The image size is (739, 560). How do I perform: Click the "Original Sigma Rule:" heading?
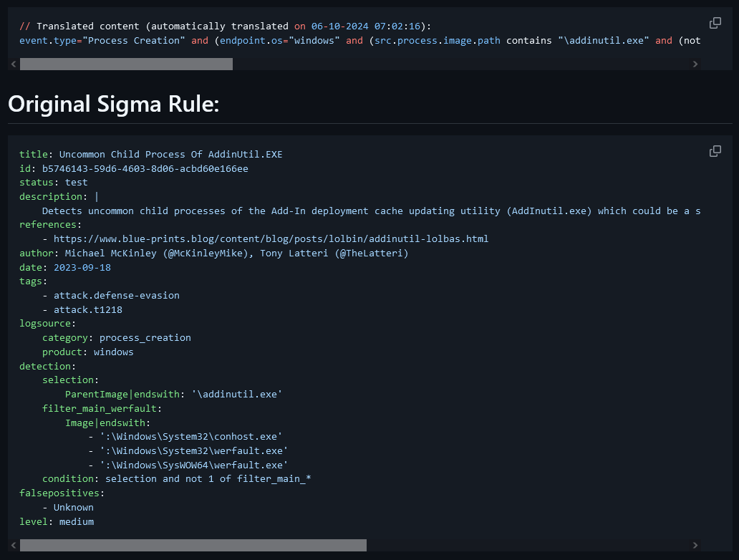113,105
